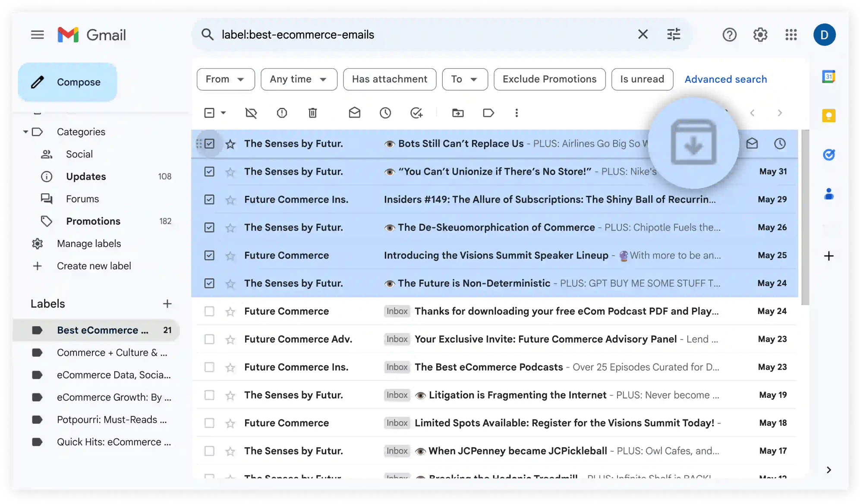Open Google Tasks side panel icon
The image size is (863, 504).
[x=828, y=154]
